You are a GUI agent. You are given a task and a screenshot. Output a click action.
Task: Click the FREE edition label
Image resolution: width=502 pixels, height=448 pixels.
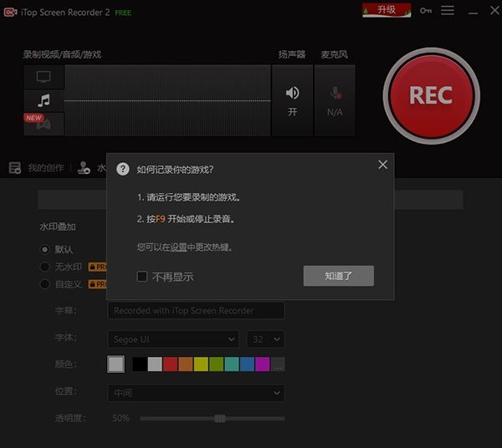click(x=123, y=13)
